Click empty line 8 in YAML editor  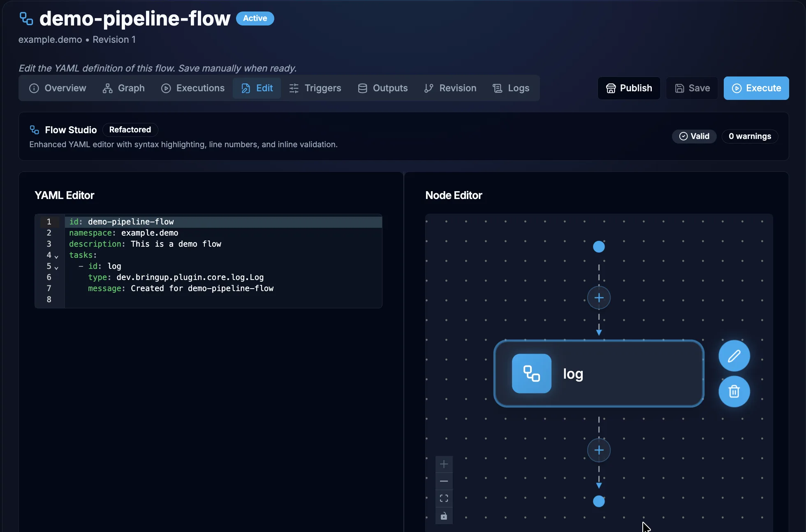click(223, 299)
